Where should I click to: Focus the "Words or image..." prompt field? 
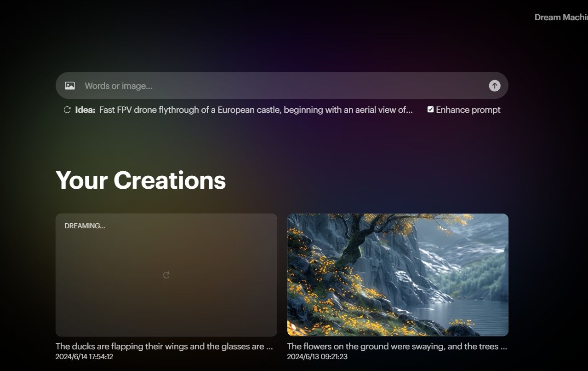point(276,86)
